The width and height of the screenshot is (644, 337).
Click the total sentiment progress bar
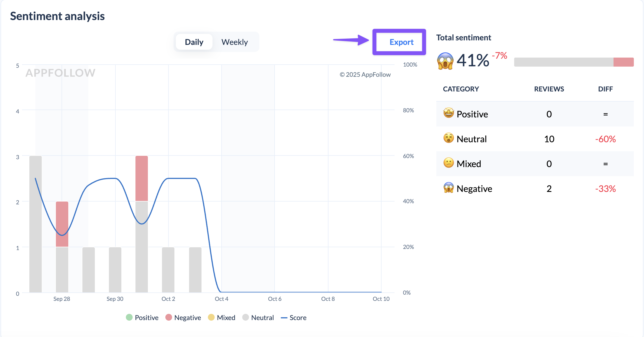click(x=574, y=62)
